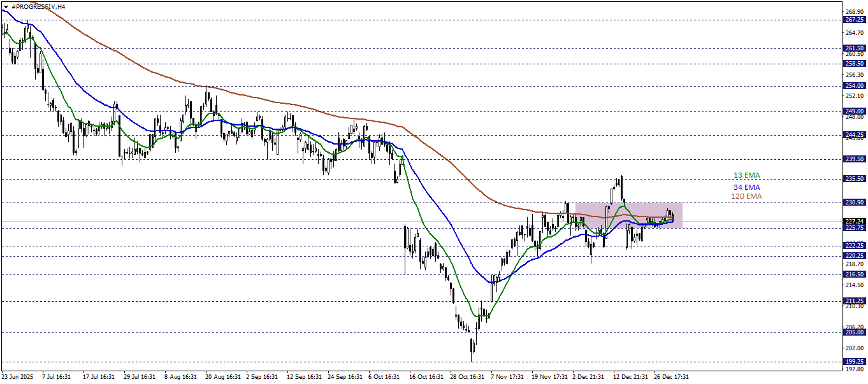Select the 205.00 price level label

pos(853,332)
